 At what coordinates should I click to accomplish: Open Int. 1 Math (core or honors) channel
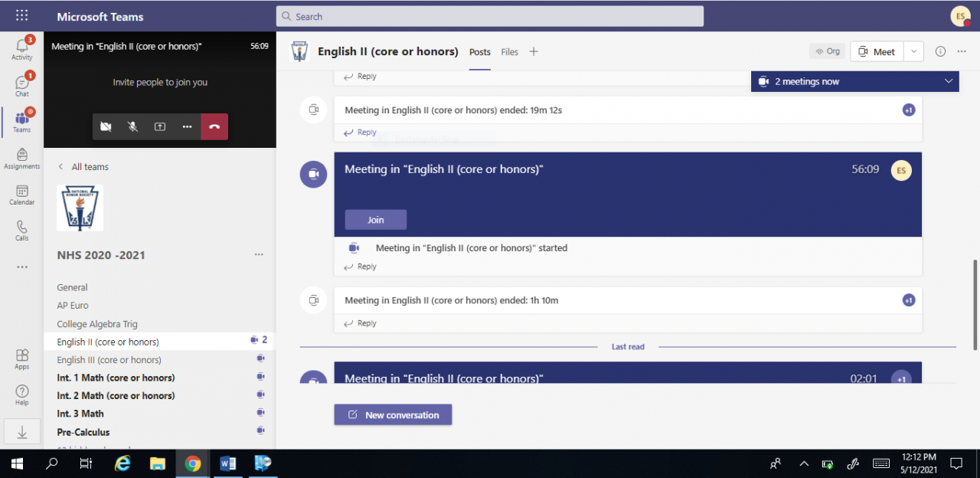tap(159, 378)
